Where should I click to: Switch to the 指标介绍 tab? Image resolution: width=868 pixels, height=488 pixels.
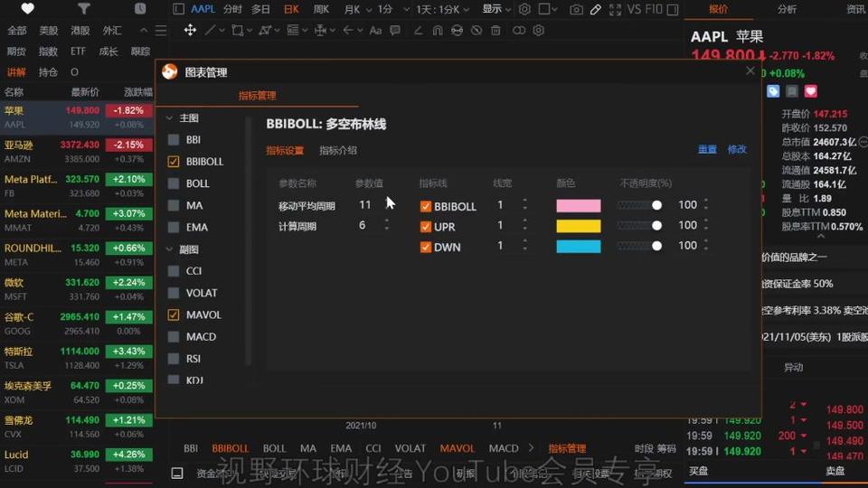click(x=337, y=151)
